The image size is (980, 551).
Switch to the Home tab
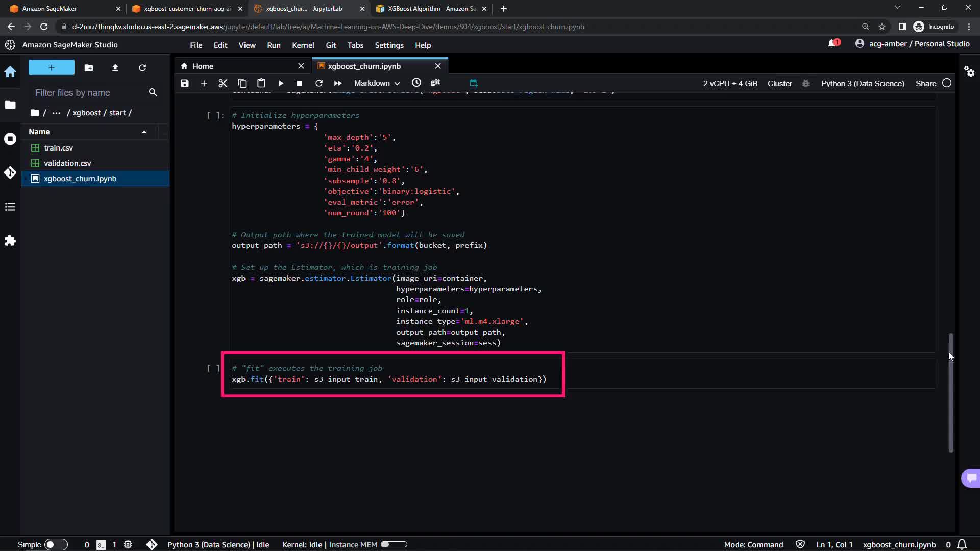click(203, 66)
